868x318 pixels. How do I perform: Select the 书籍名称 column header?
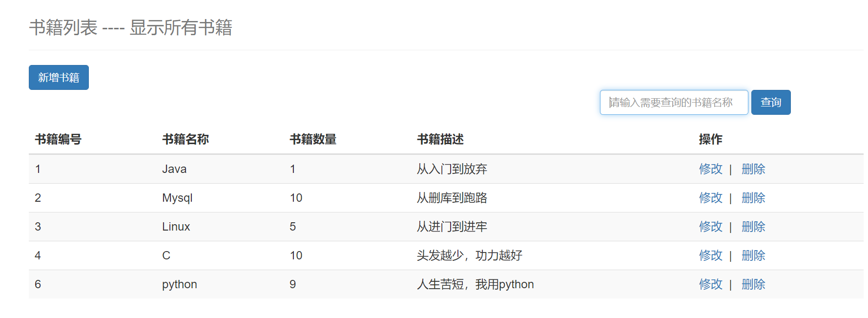pyautogui.click(x=186, y=139)
